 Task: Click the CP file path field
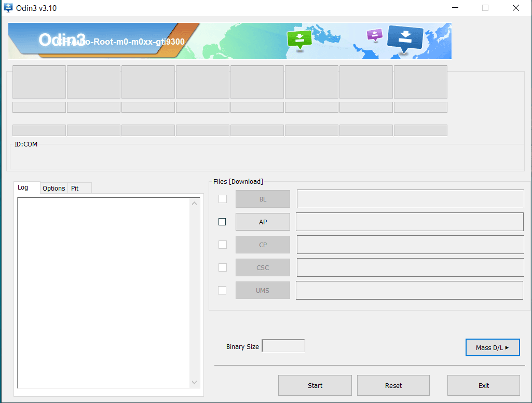point(411,245)
